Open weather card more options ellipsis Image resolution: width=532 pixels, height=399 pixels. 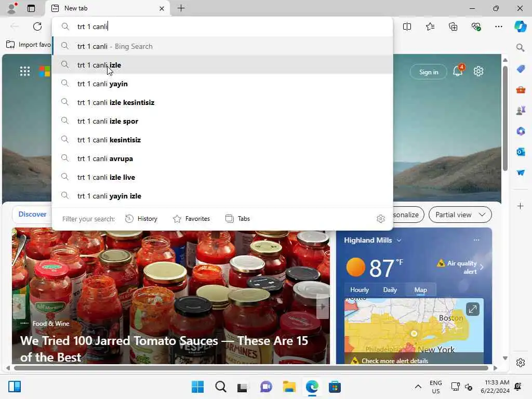(476, 240)
